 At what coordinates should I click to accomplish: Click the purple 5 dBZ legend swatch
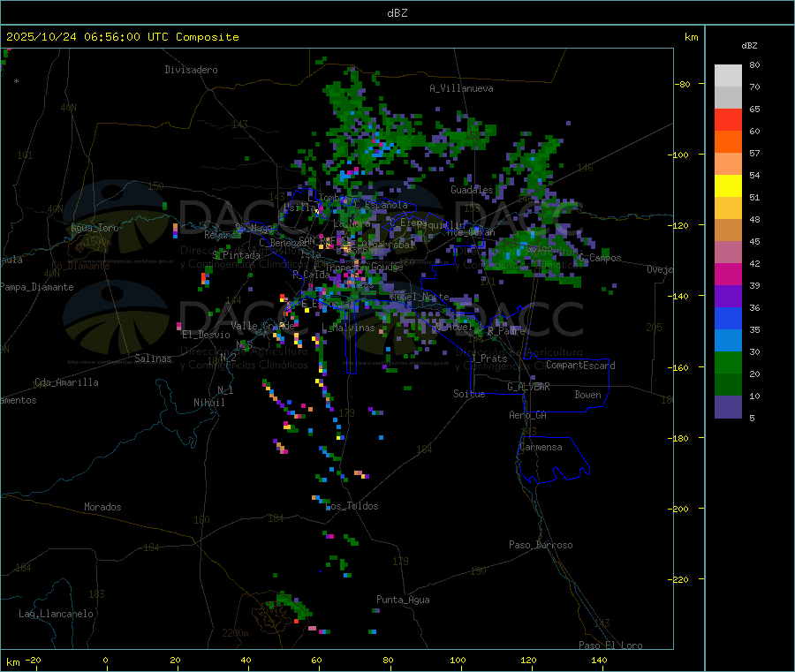728,407
